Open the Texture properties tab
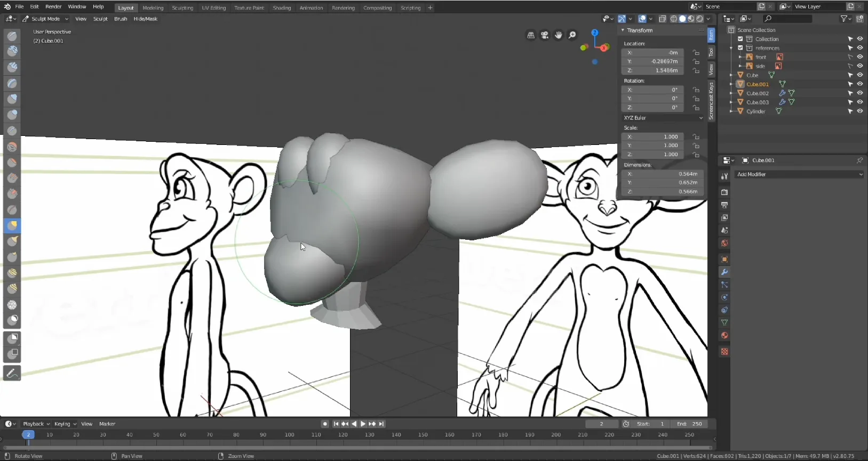This screenshot has height=461, width=868. coord(724,351)
